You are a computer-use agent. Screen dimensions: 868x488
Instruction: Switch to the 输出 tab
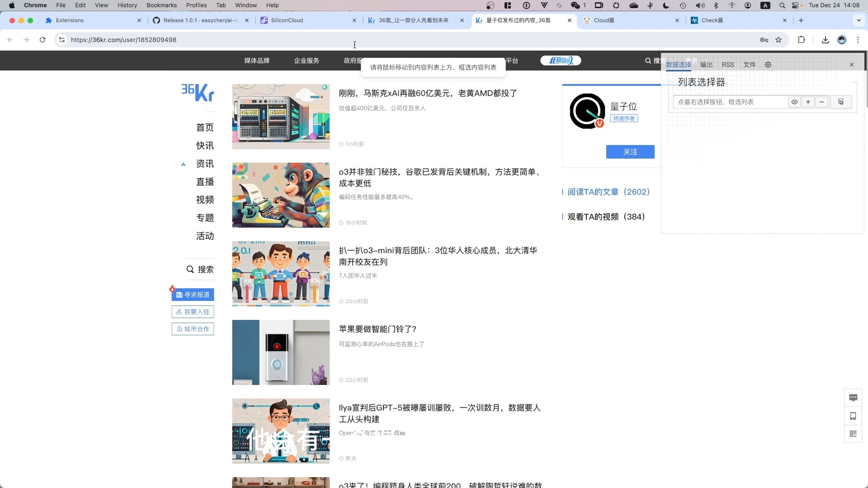(707, 65)
